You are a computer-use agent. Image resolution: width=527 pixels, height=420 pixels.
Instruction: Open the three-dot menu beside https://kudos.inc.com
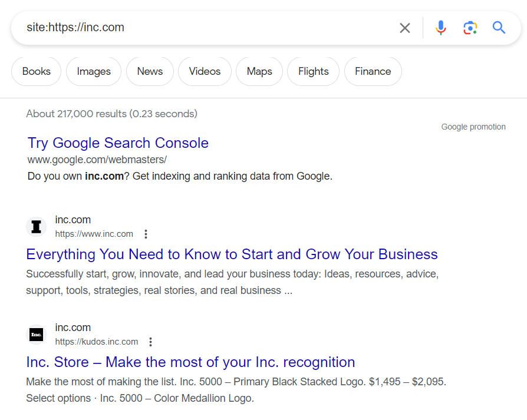[x=150, y=342]
